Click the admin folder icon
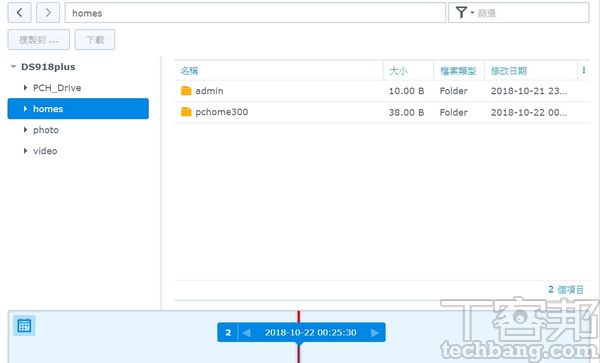 [x=186, y=91]
